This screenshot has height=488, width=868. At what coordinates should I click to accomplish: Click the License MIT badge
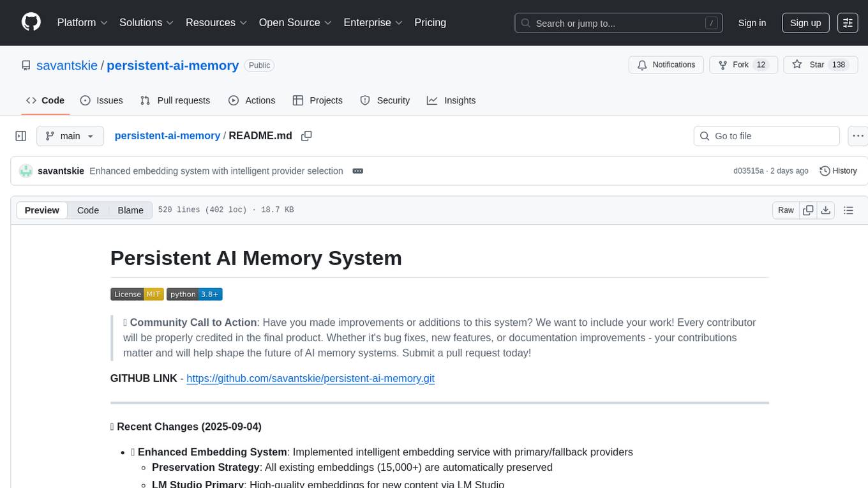tap(137, 294)
